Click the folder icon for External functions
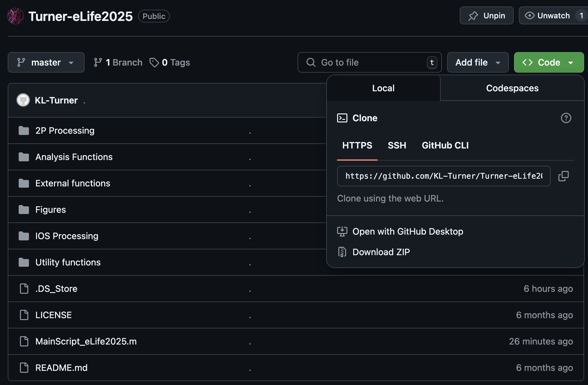 24,183
